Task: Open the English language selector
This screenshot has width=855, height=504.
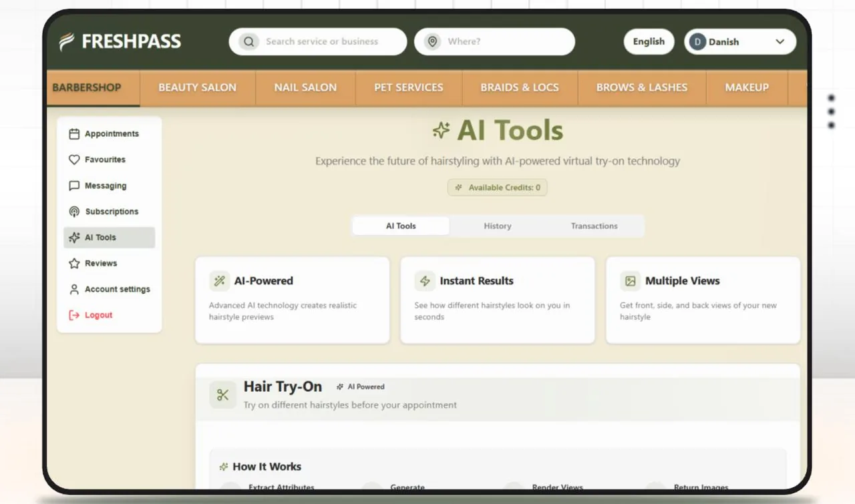Action: [649, 41]
